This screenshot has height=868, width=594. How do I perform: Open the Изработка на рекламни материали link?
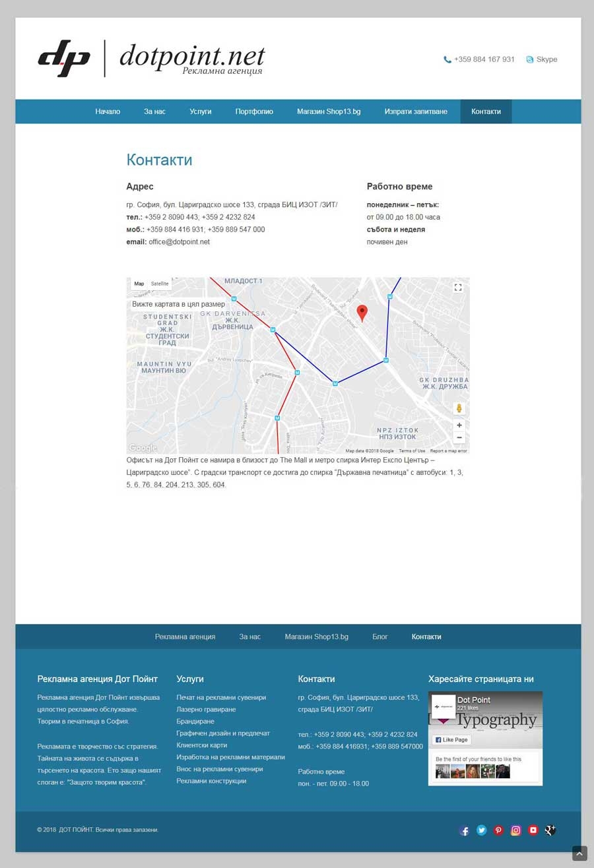231,757
